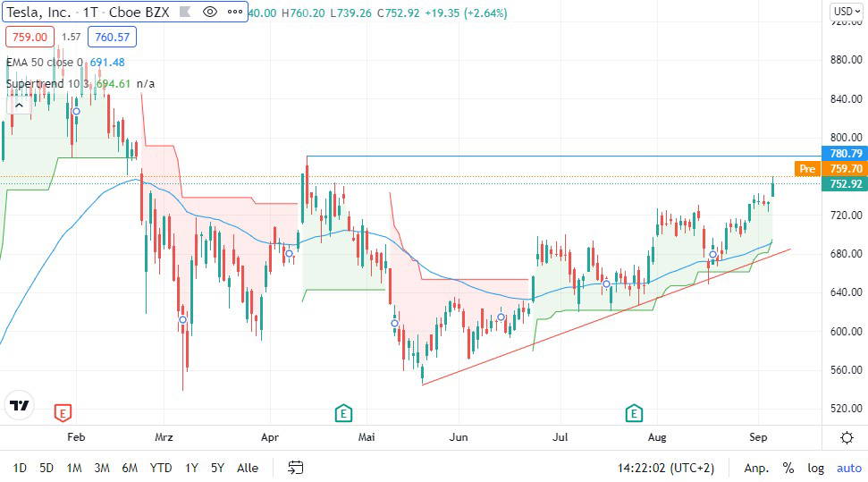The image size is (868, 482).
Task: Click the Sep label on time axis
Action: coord(758,437)
